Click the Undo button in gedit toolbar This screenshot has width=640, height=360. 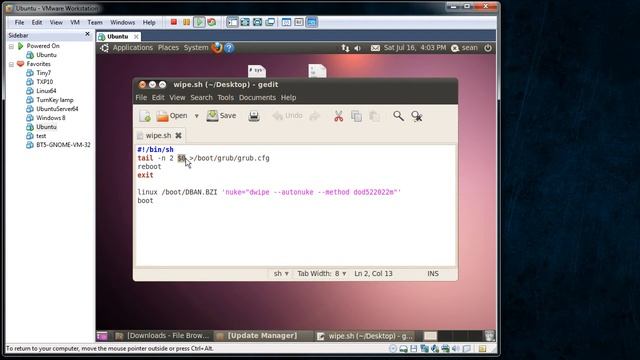tap(287, 116)
